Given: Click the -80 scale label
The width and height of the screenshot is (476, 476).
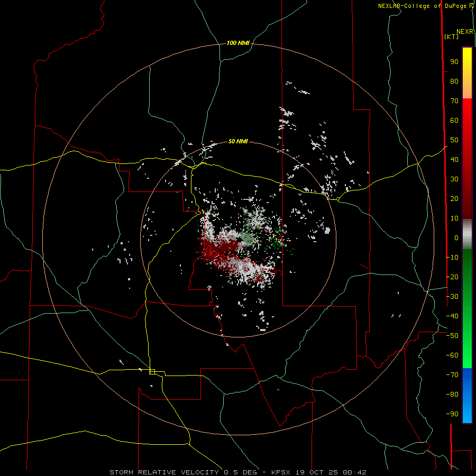Looking at the screenshot, I should [452, 395].
